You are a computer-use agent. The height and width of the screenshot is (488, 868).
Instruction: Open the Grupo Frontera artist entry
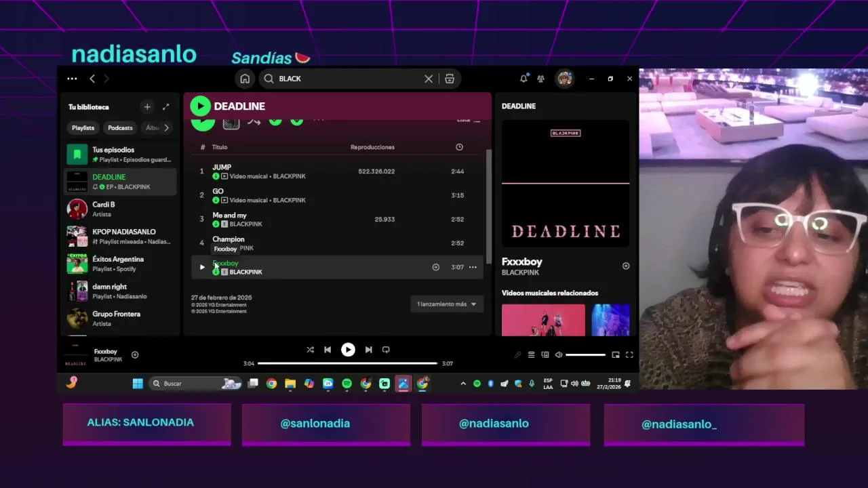121,319
